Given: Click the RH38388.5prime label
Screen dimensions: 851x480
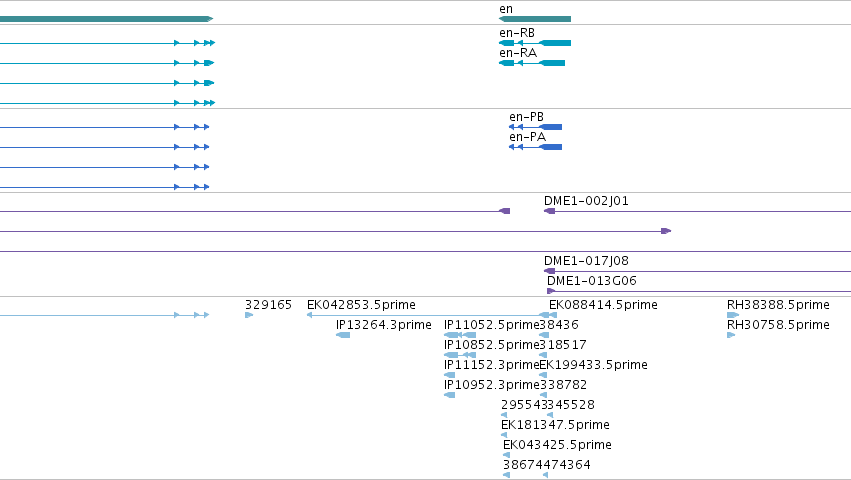Looking at the screenshot, I should [x=778, y=305].
